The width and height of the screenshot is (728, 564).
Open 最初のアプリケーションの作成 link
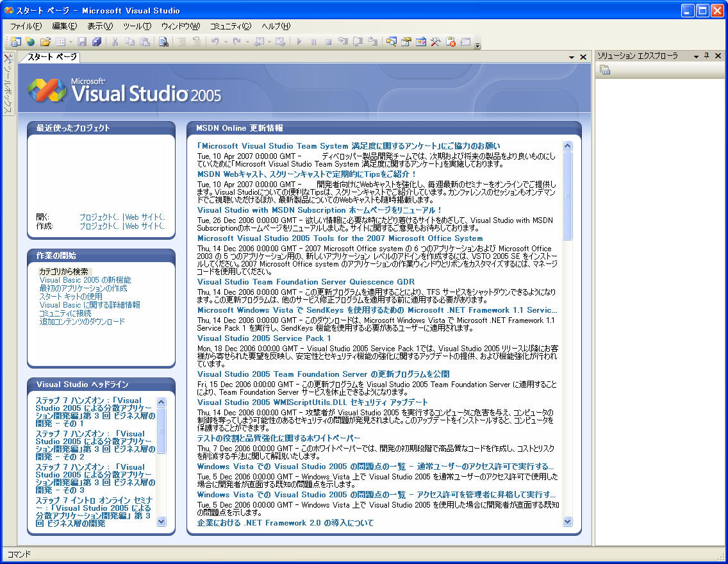83,288
